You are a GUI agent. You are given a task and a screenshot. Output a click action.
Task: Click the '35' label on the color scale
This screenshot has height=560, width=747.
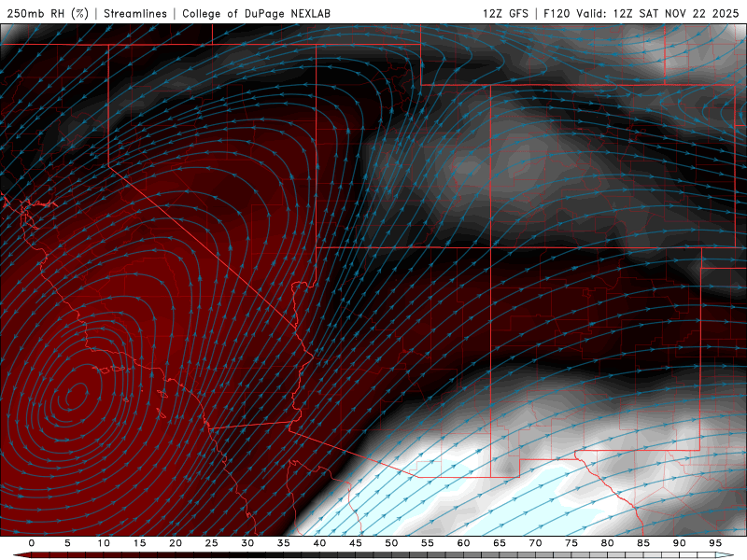(x=284, y=543)
